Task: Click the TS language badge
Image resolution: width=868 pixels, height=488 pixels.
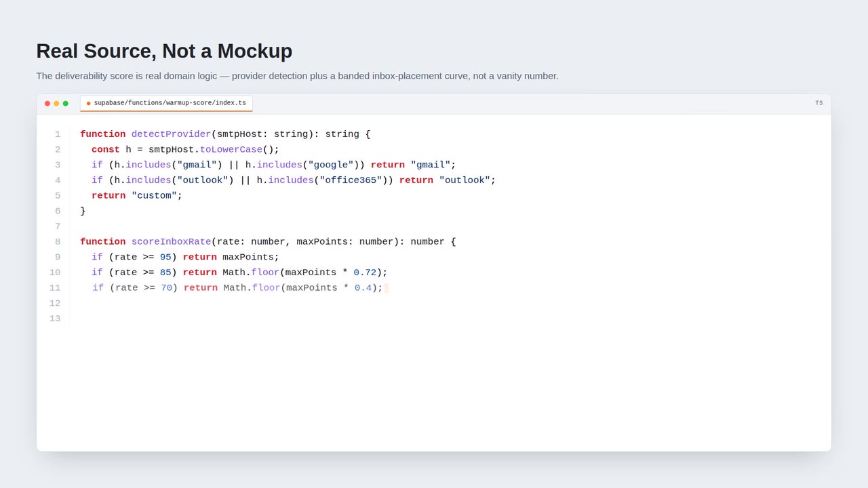Action: point(818,104)
